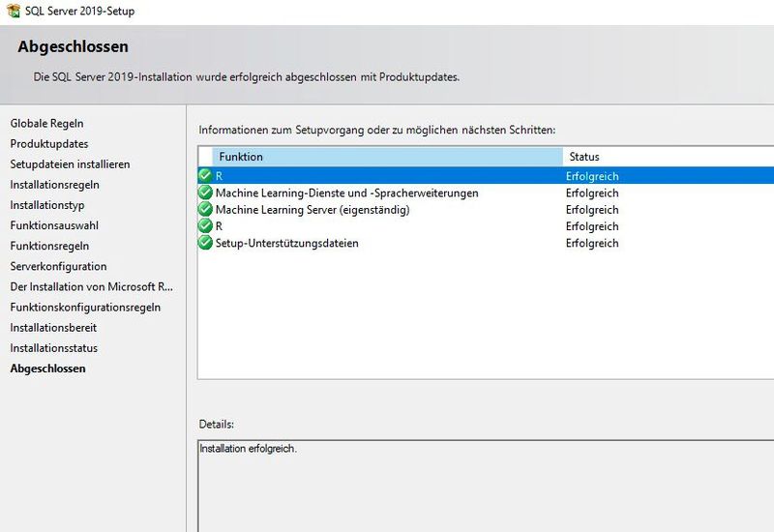This screenshot has width=774, height=532.
Task: Click the successful installation subtitle text
Action: click(x=247, y=77)
